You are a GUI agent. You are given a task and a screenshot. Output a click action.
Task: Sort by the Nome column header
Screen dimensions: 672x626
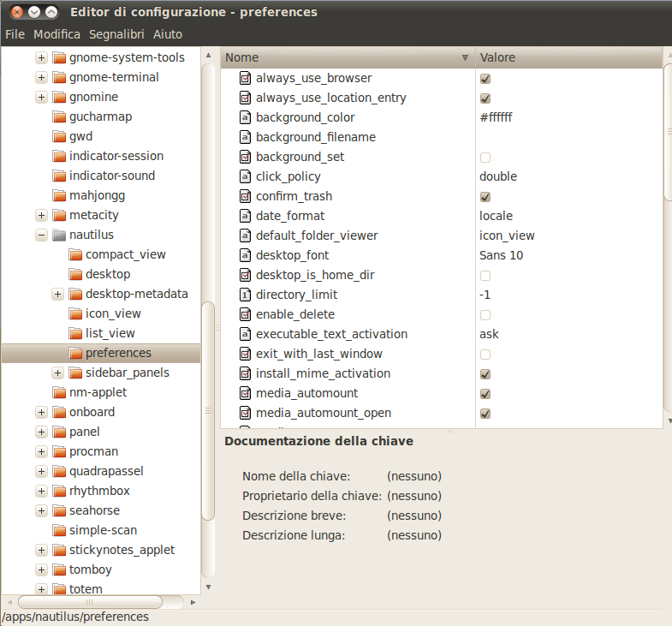coord(348,57)
